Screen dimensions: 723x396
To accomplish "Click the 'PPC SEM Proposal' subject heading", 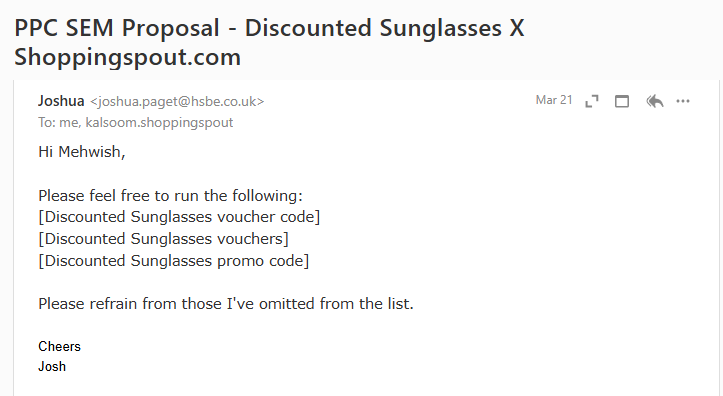I will 117,28.
